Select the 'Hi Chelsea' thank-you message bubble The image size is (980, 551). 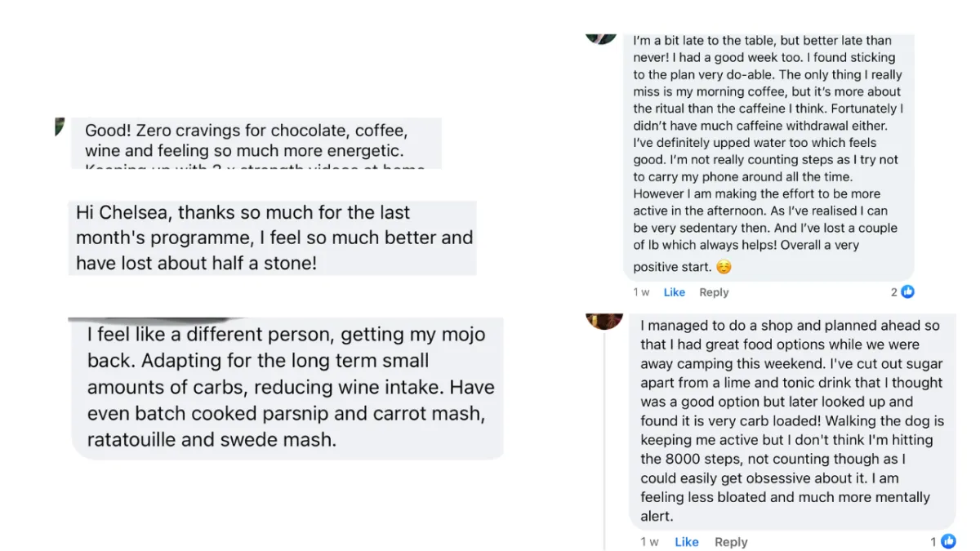tap(272, 238)
